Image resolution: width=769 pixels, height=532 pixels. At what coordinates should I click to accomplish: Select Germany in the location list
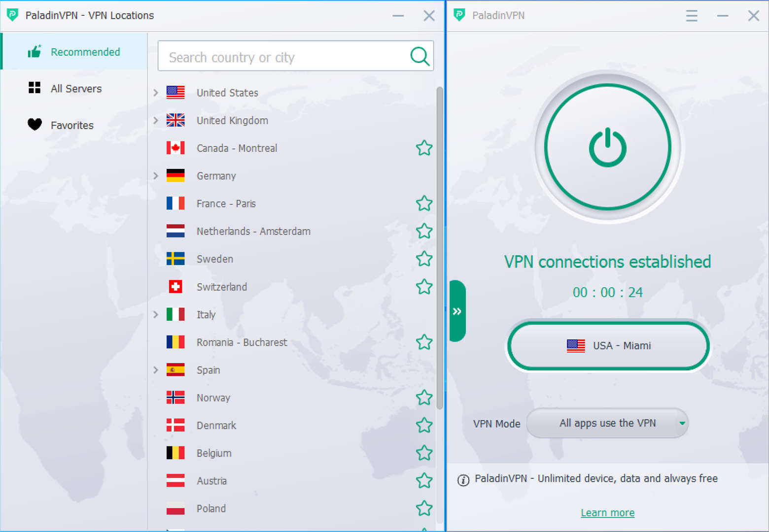pos(216,176)
